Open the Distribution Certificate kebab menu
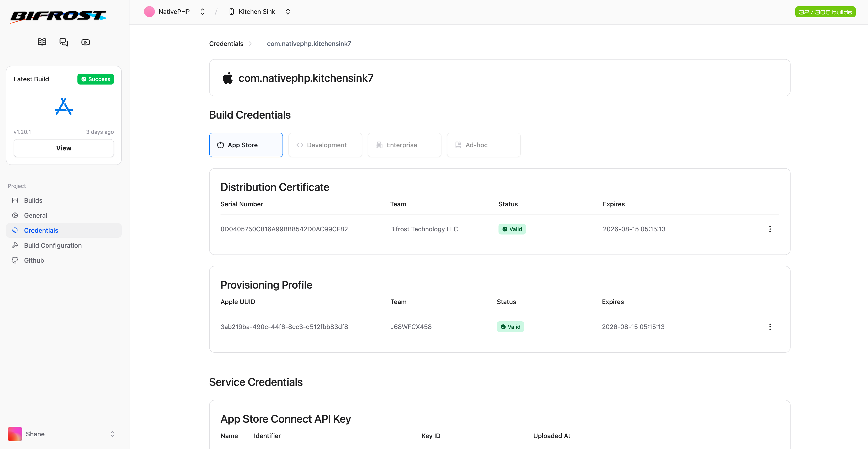The width and height of the screenshot is (868, 449). 770,229
